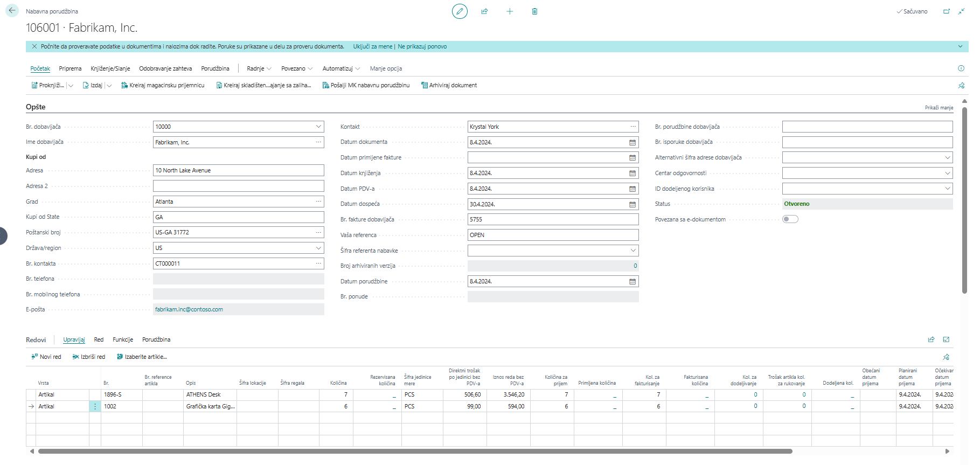The height and width of the screenshot is (465, 980).
Task: Open calendar picker for Datum dokumenta
Action: [x=633, y=142]
